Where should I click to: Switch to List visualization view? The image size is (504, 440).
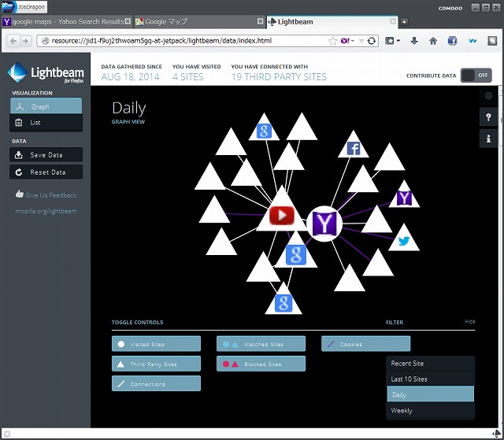coord(46,122)
